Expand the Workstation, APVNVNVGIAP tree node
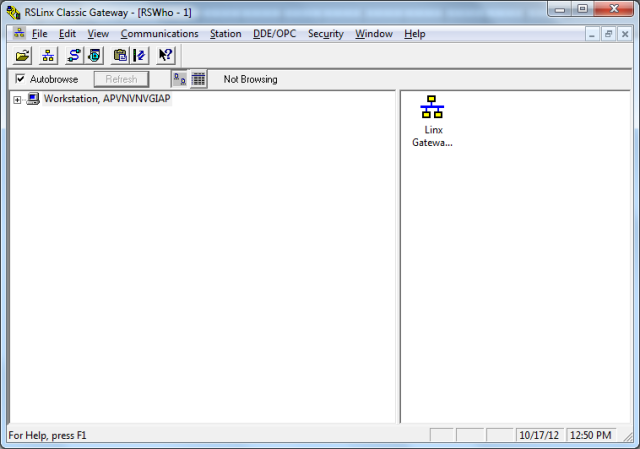 [x=17, y=100]
